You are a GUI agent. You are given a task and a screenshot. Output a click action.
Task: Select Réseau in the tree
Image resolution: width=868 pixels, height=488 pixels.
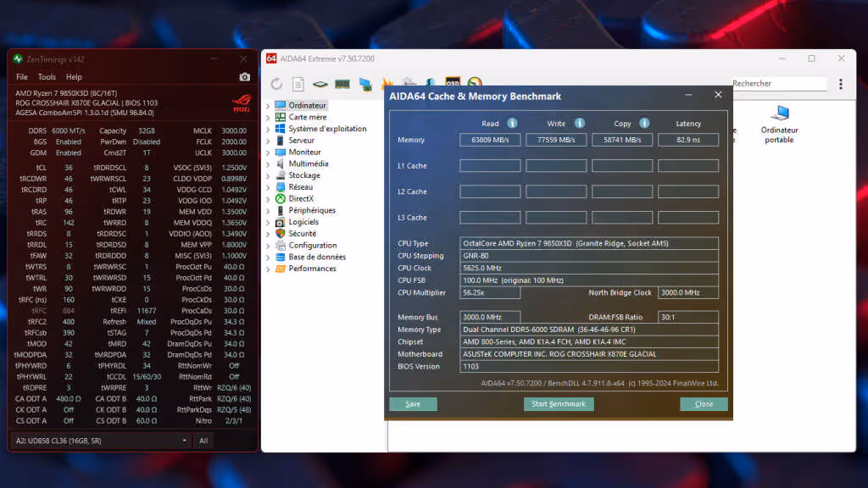pos(301,186)
